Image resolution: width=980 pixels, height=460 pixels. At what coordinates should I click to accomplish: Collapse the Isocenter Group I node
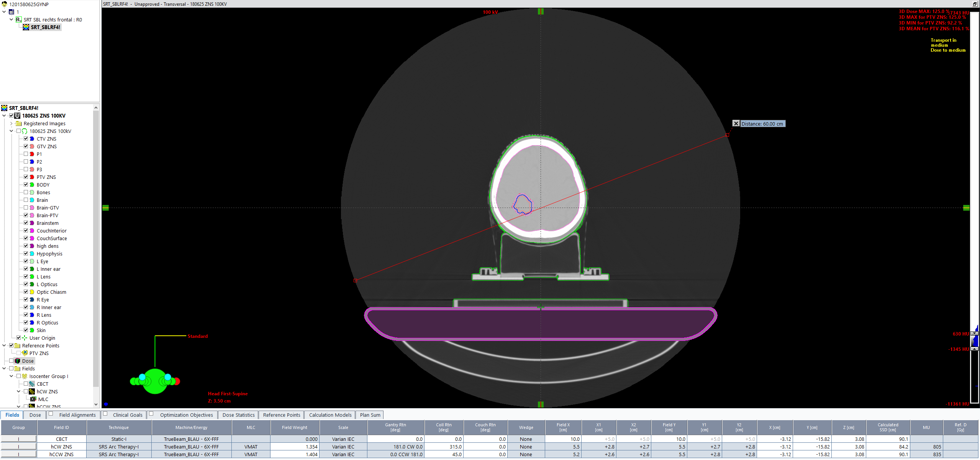(11, 376)
